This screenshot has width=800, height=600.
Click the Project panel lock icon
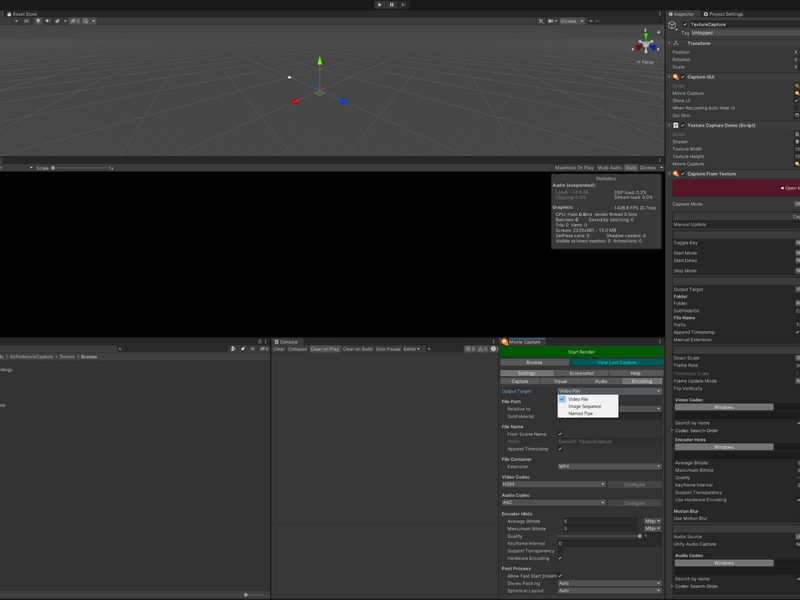point(260,342)
